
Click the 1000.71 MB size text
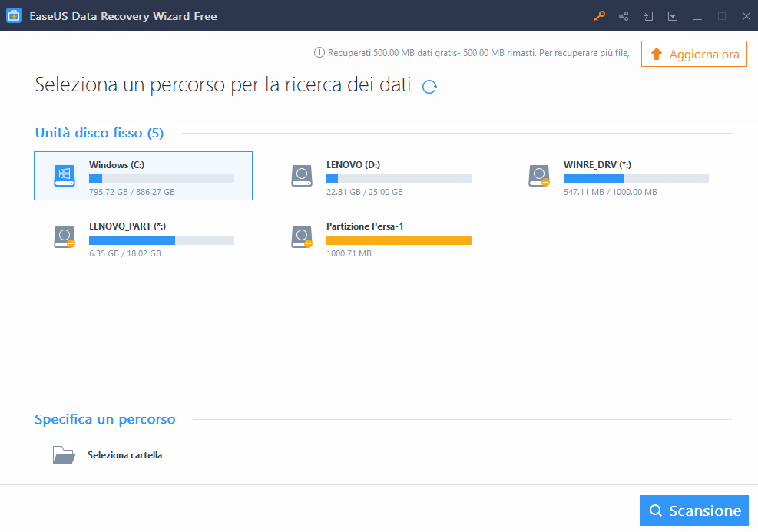pyautogui.click(x=349, y=253)
